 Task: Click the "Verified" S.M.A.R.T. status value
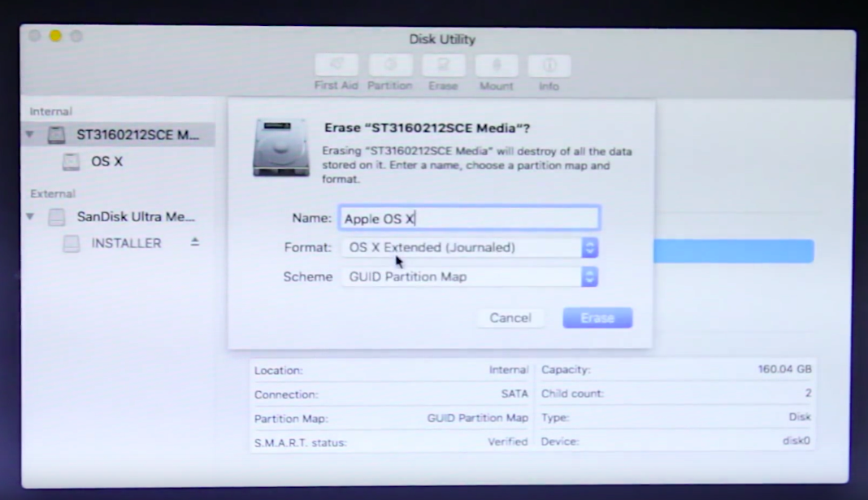[508, 441]
